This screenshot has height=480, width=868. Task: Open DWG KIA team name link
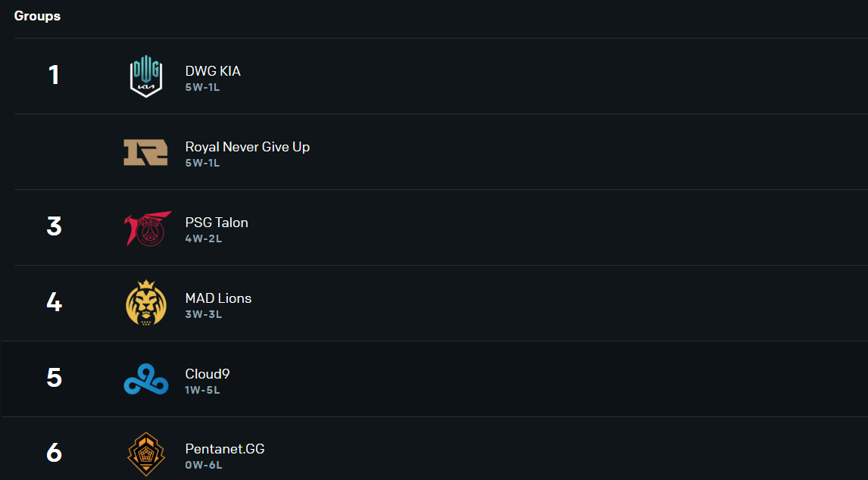coord(213,71)
